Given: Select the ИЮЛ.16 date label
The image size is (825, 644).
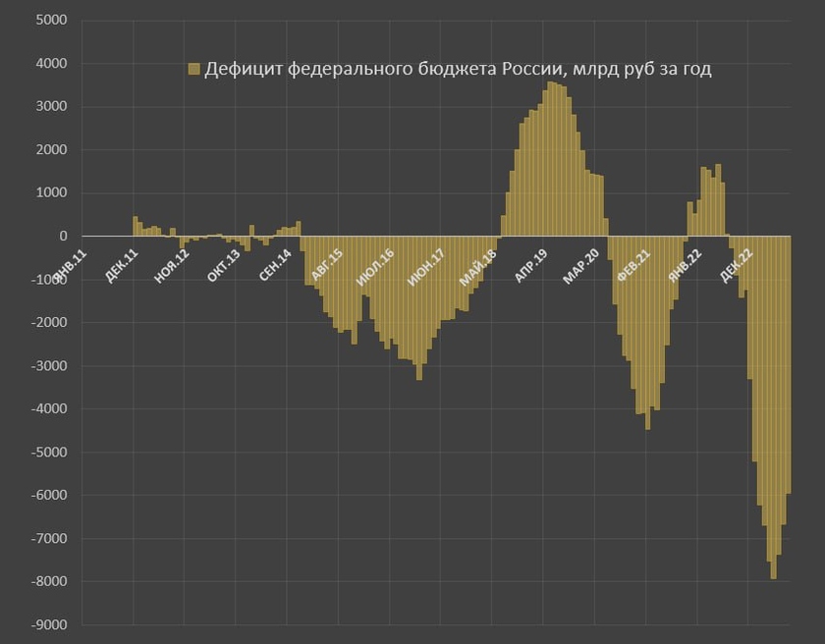Looking at the screenshot, I should [x=376, y=265].
